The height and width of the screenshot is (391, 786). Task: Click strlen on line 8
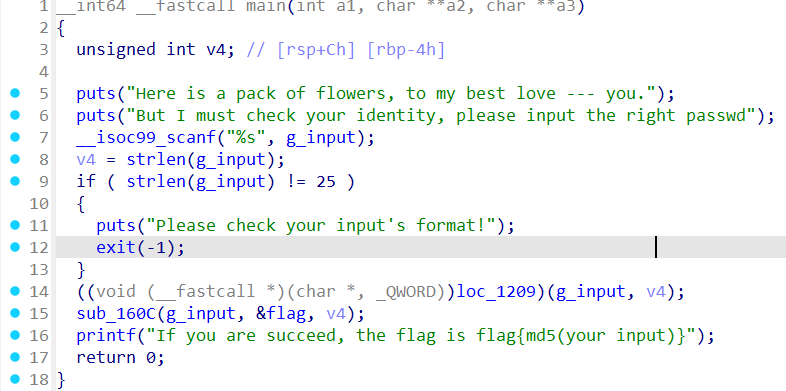(156, 159)
